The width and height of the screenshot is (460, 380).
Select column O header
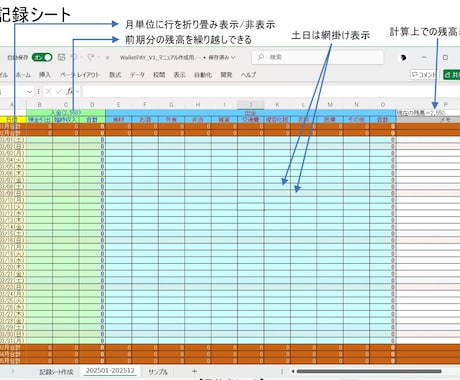[x=383, y=105]
